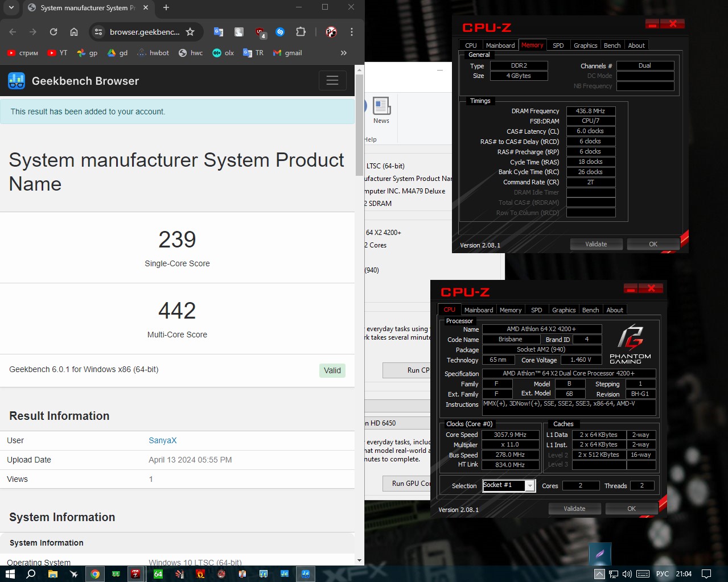Open Windows Start menu
The image size is (728, 582).
tap(10, 573)
